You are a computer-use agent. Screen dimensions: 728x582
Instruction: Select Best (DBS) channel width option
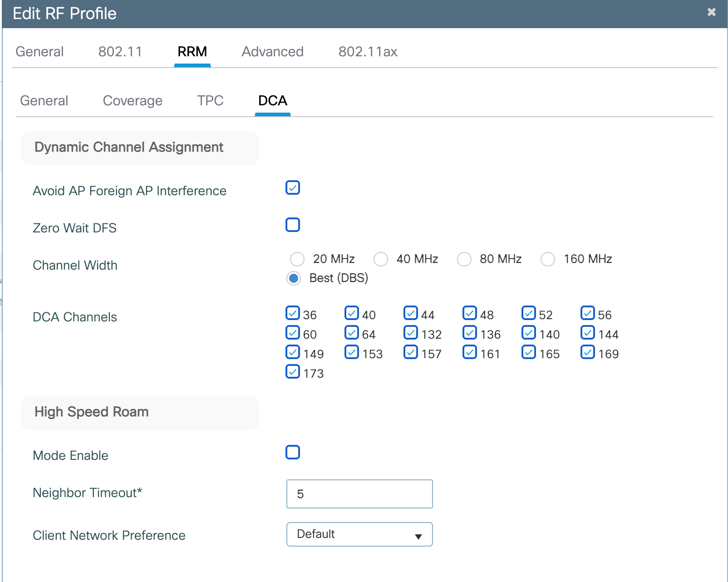tap(294, 278)
